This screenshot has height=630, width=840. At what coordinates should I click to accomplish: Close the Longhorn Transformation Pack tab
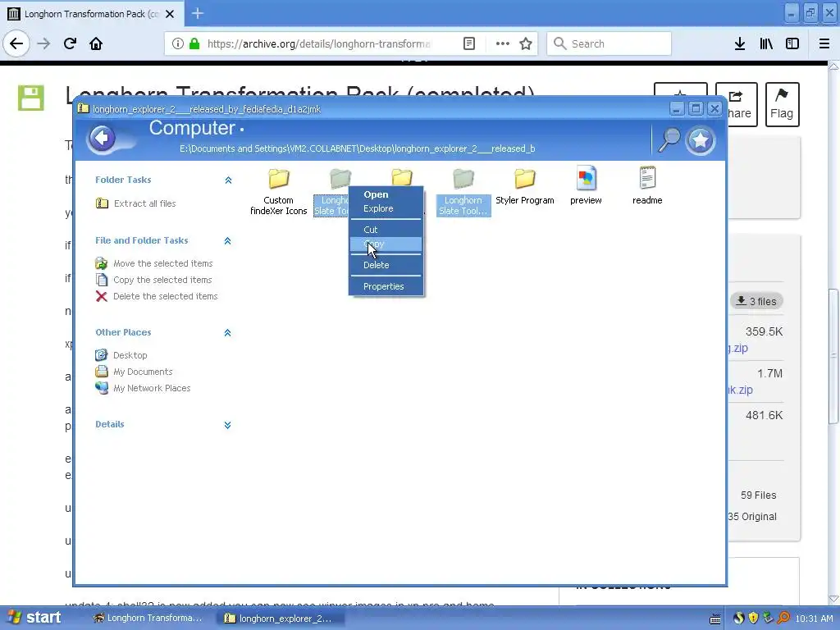(x=170, y=14)
